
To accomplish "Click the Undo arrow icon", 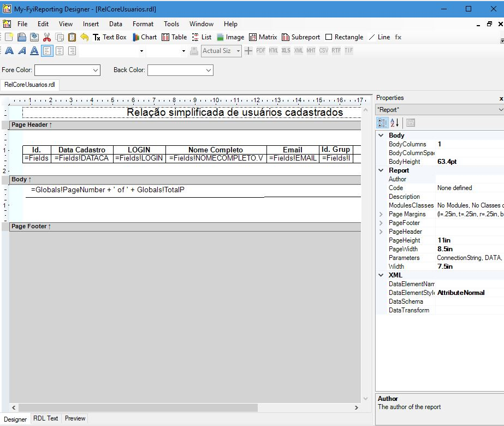I will (84, 37).
